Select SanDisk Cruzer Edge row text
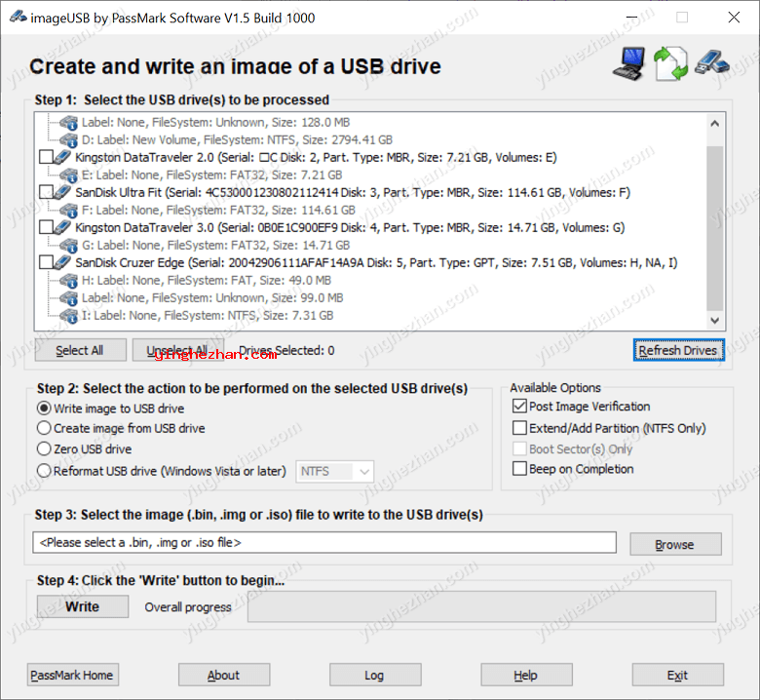Image resolution: width=760 pixels, height=700 pixels. click(376, 262)
